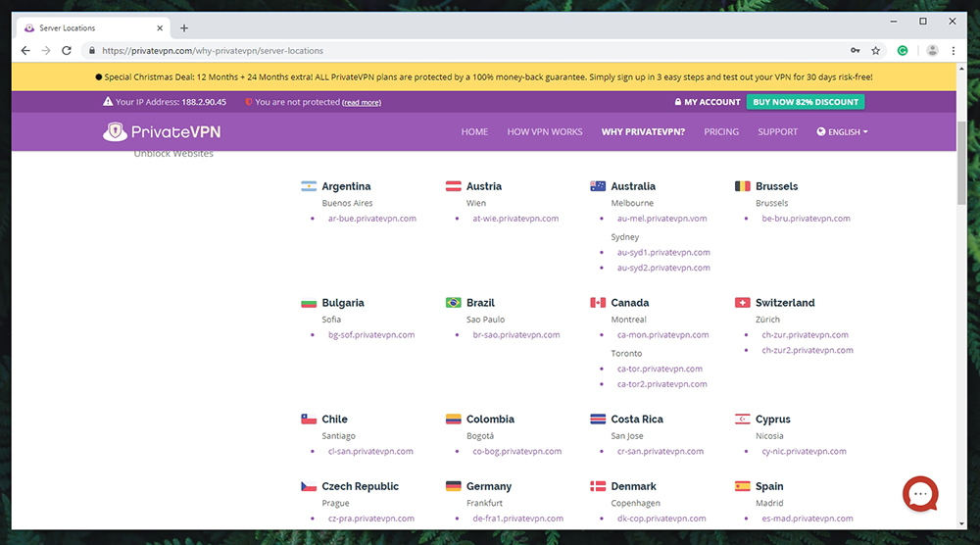The image size is (980, 545).
Task: Open Chrome three-dot menu
Action: [x=954, y=51]
